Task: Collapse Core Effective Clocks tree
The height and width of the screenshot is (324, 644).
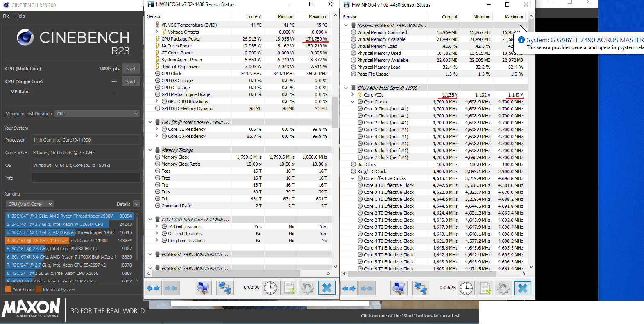Action: tap(352, 178)
